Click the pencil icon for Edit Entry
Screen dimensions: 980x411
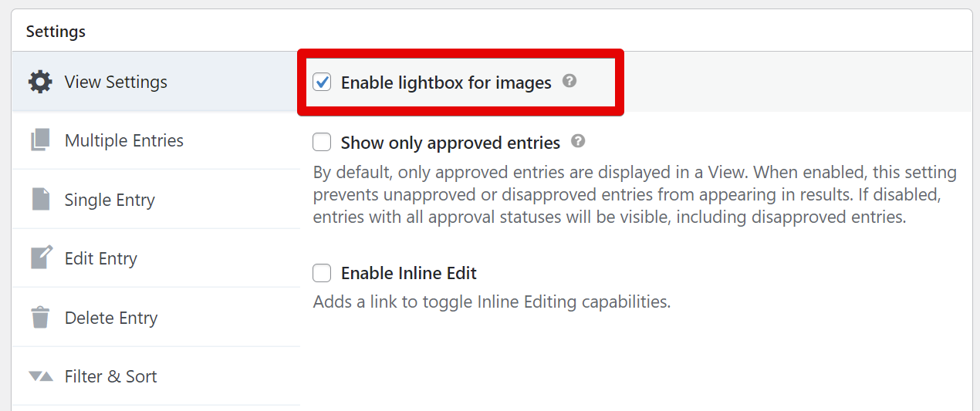click(x=41, y=258)
